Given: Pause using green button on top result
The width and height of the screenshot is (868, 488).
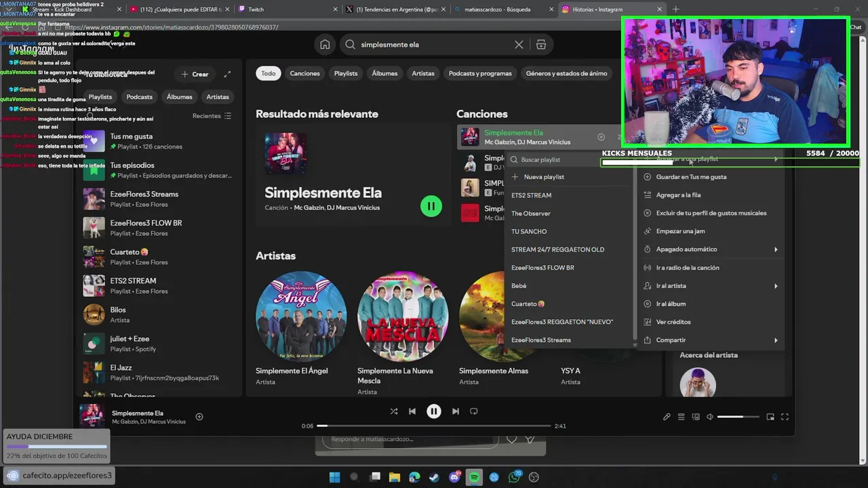Looking at the screenshot, I should tap(431, 206).
